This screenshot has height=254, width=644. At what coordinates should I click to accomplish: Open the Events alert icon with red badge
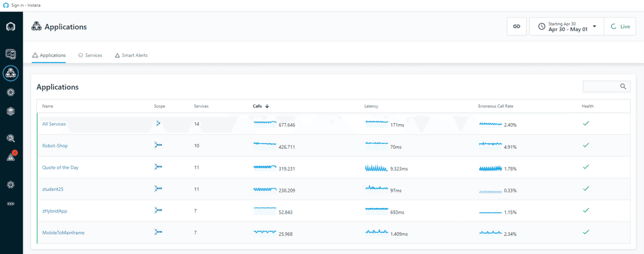tap(11, 157)
